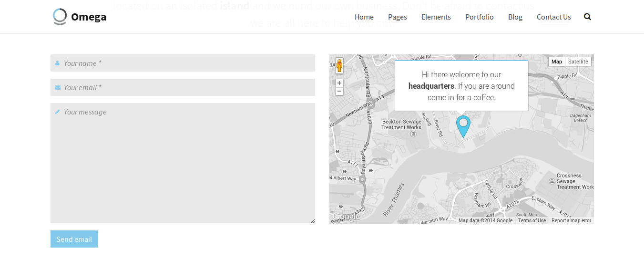Image resolution: width=644 pixels, height=280 pixels.
Task: Zoom in the map with plus button
Action: [339, 83]
